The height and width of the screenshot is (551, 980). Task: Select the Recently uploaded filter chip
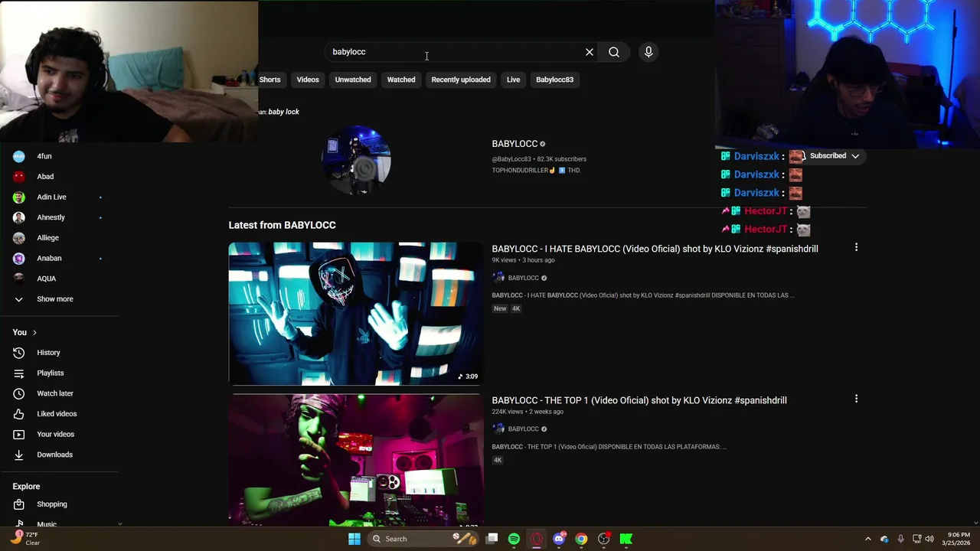point(461,80)
